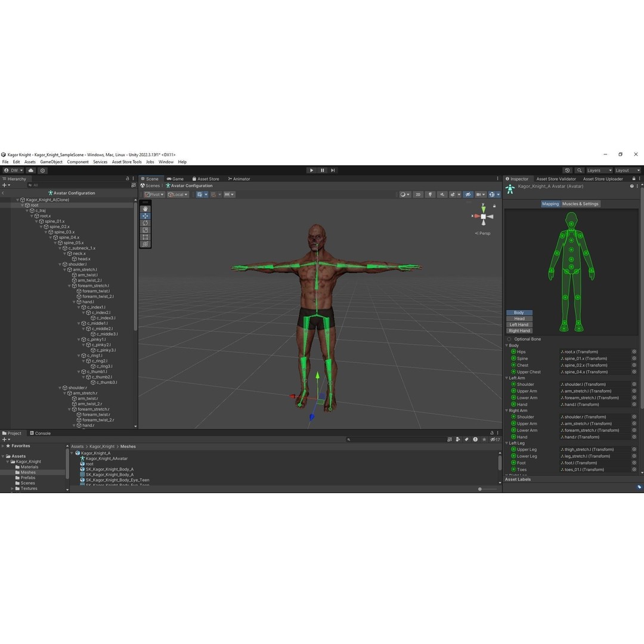Click the cloud services icon

(x=31, y=171)
